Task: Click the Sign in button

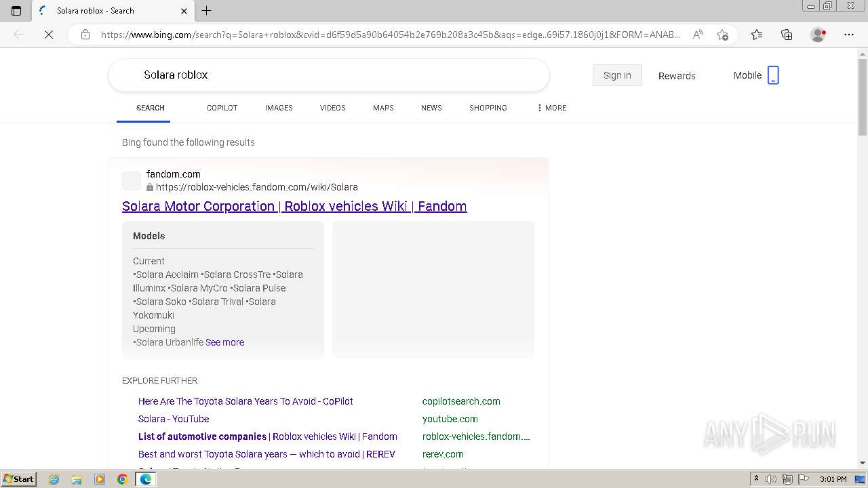Action: 617,75
